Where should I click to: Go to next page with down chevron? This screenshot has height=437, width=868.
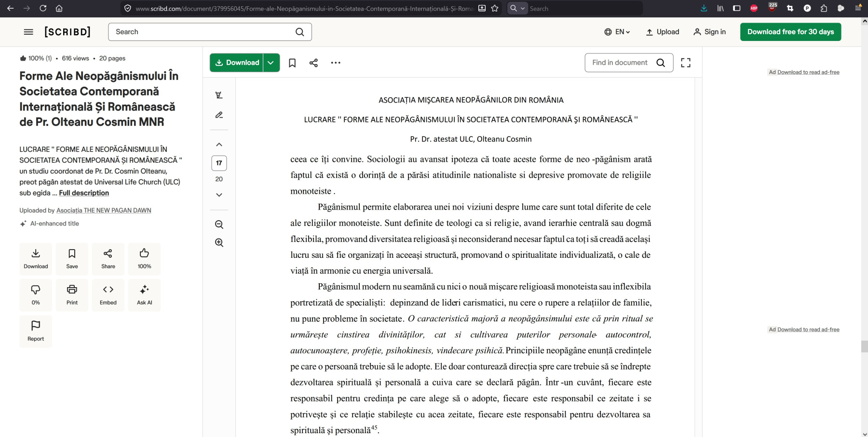click(219, 195)
